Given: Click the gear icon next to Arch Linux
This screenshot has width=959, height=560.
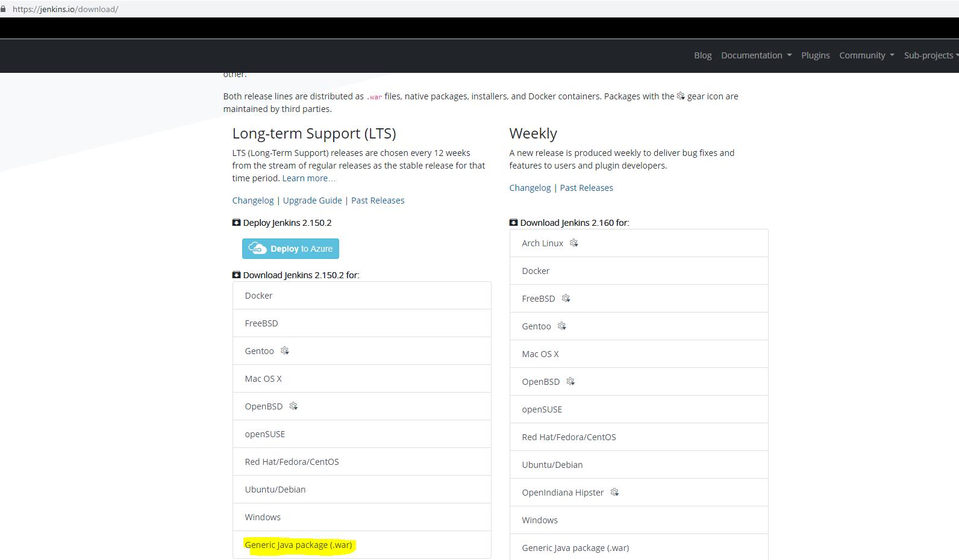Looking at the screenshot, I should [x=573, y=243].
